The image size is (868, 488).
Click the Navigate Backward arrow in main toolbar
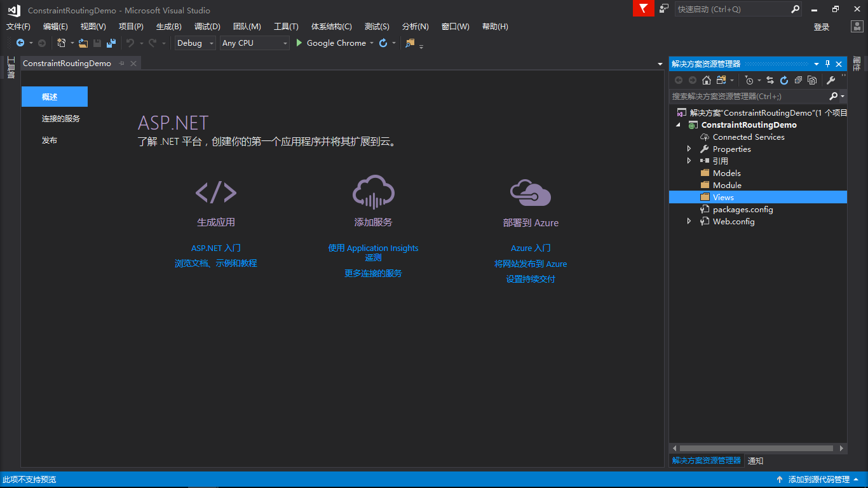(x=20, y=43)
